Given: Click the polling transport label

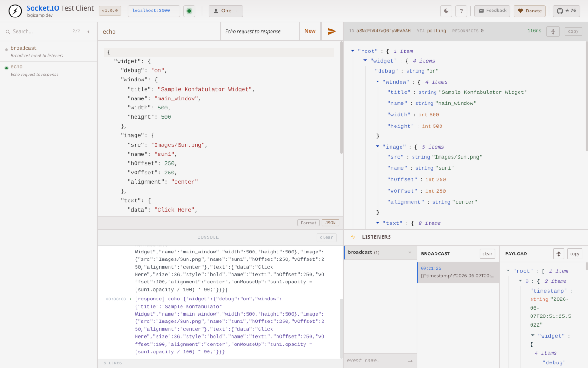Looking at the screenshot, I should [436, 31].
